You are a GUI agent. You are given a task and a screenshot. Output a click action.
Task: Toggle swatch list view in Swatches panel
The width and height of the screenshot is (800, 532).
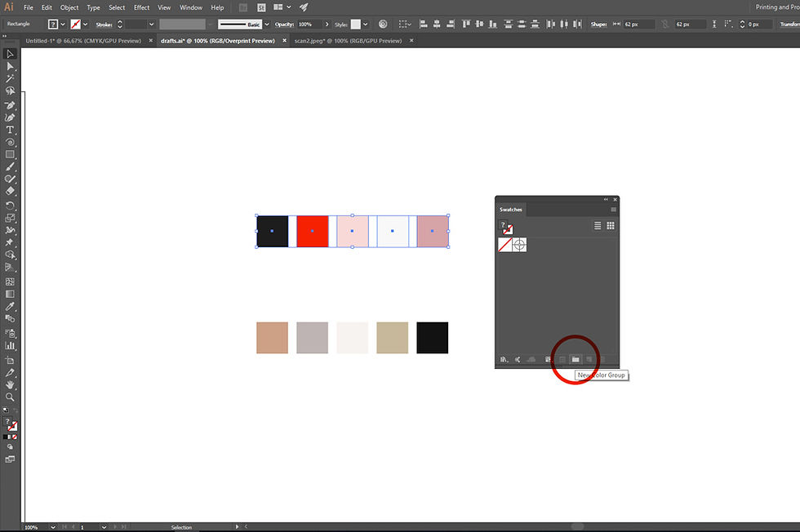click(x=598, y=225)
